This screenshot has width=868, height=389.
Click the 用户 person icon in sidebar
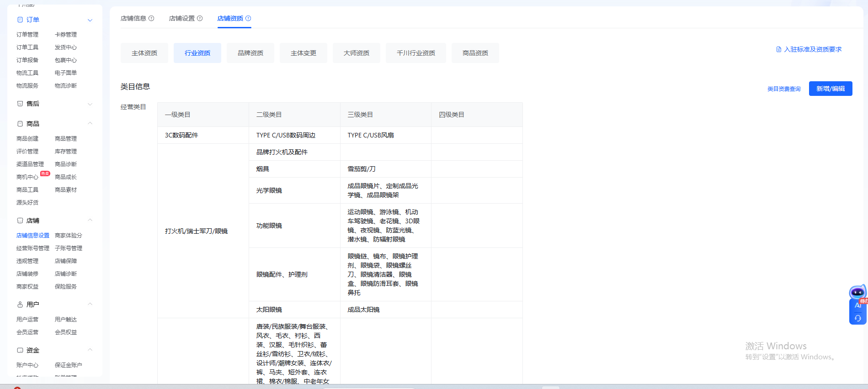(x=20, y=305)
